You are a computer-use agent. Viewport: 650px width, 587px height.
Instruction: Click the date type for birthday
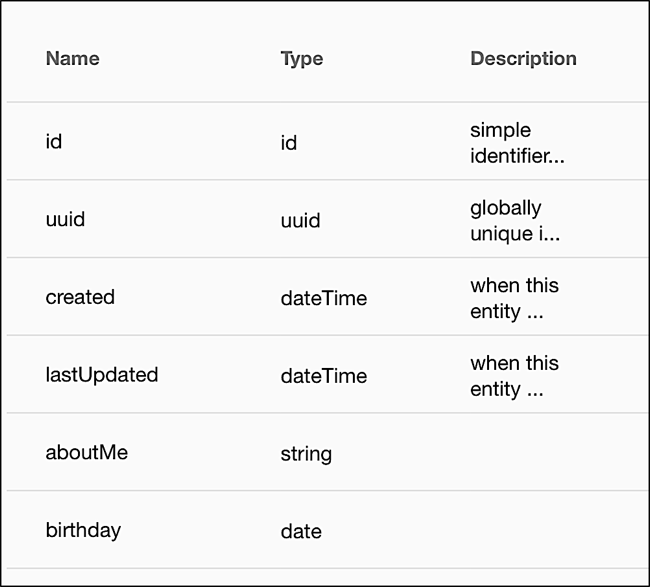click(x=300, y=532)
